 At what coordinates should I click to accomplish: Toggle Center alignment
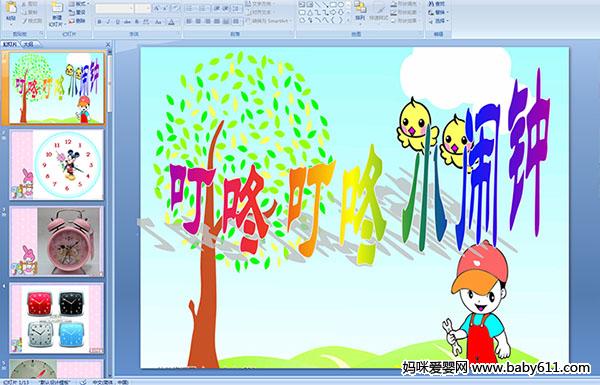coord(198,21)
